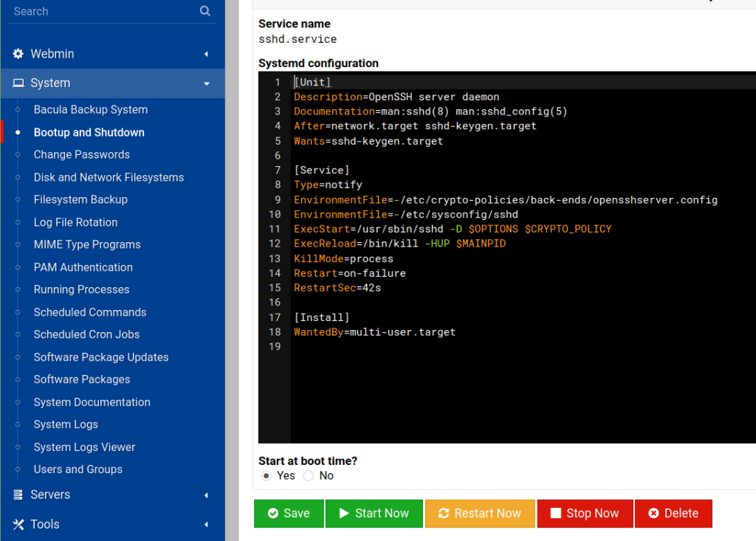View Running Processes
The width and height of the screenshot is (756, 541).
81,289
